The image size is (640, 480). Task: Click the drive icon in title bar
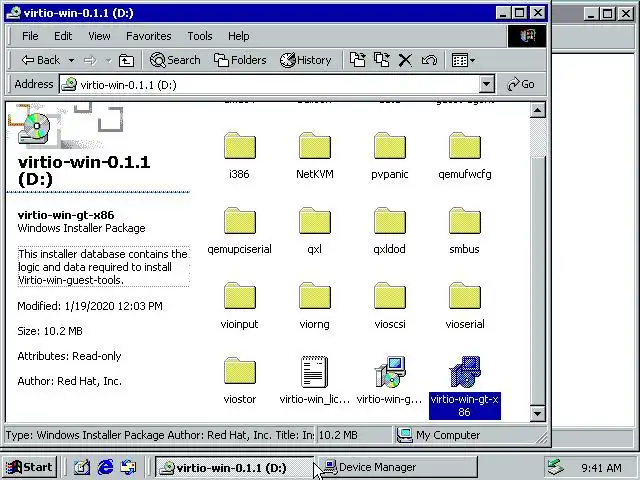13,13
